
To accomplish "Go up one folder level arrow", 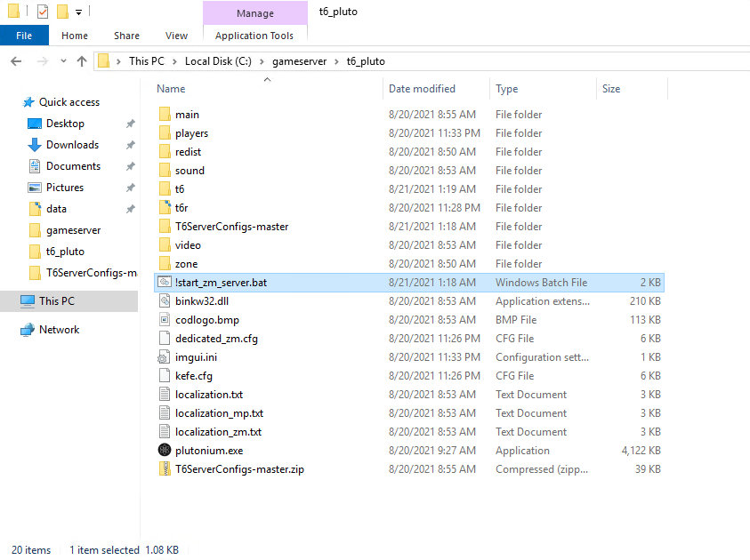I will tap(82, 61).
